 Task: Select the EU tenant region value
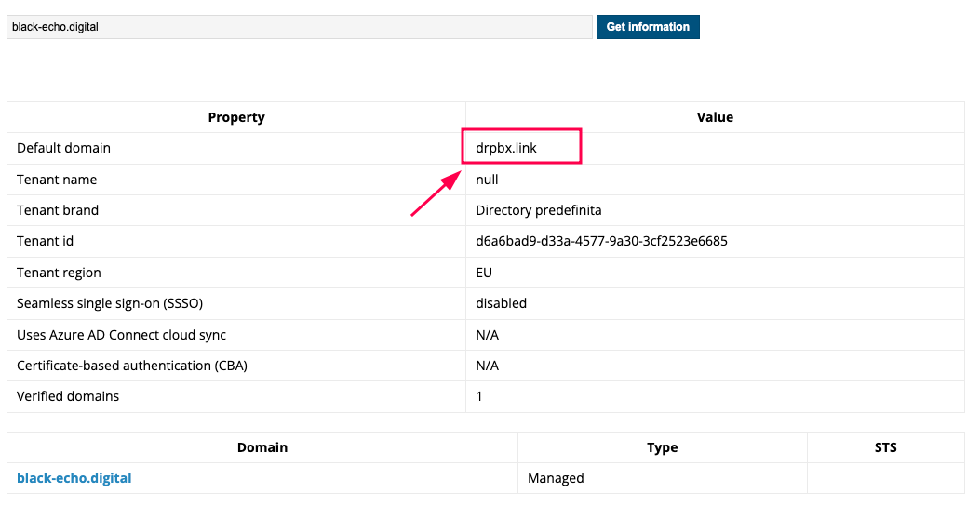(x=484, y=273)
